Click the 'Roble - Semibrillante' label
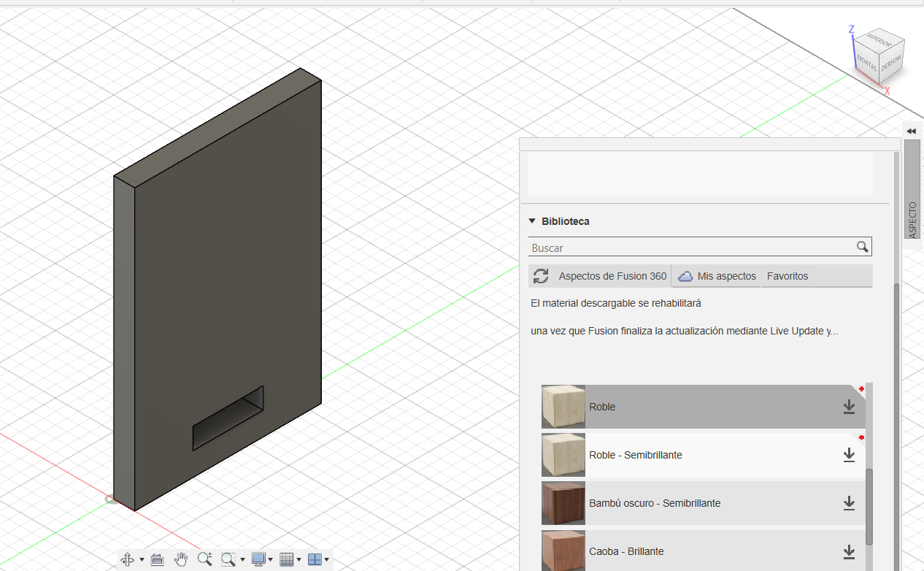This screenshot has height=571, width=924. (636, 455)
